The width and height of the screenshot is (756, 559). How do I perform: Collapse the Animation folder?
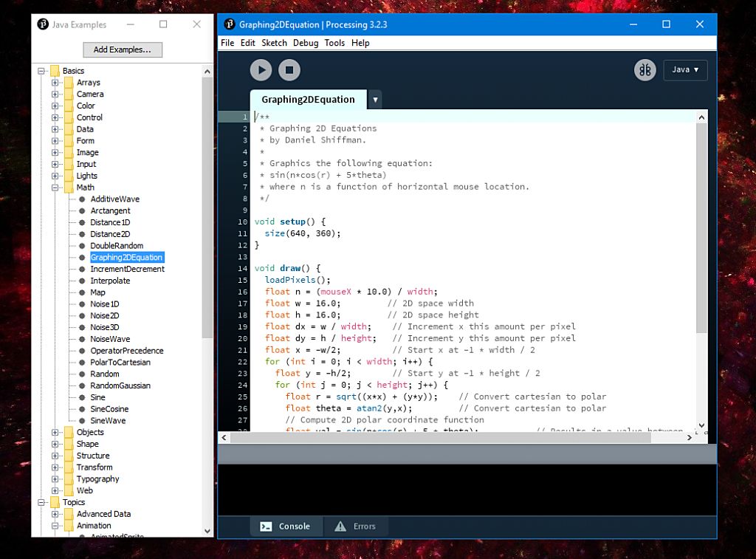[55, 526]
